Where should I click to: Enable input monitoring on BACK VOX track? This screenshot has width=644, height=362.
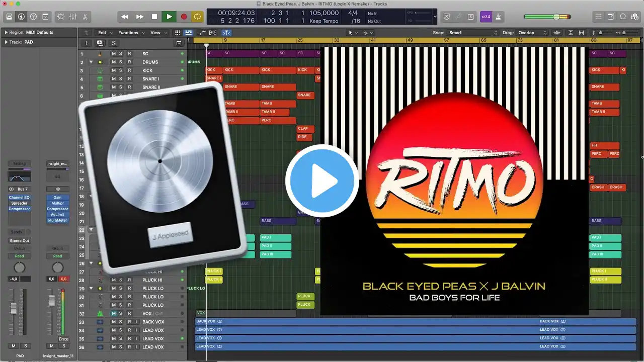136,322
